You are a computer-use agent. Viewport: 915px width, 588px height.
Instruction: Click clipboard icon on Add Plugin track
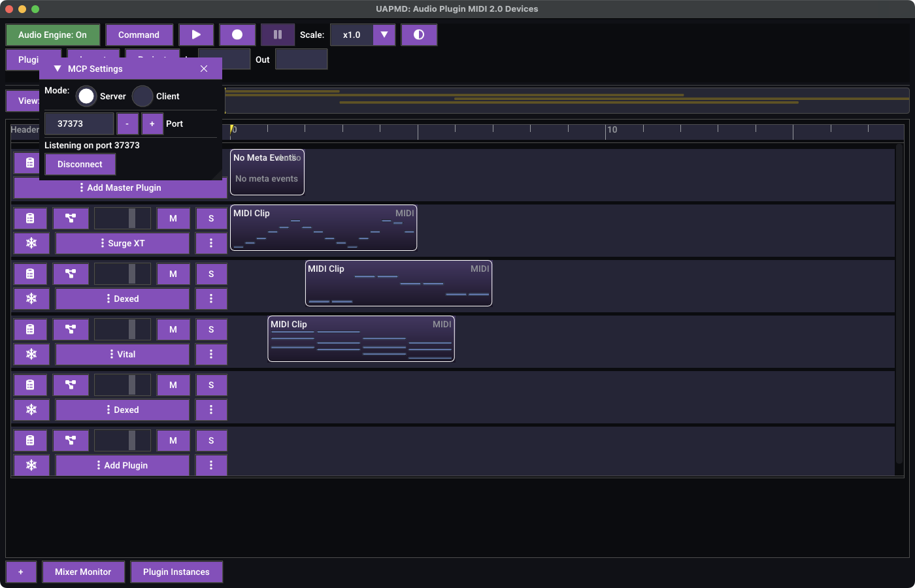pyautogui.click(x=30, y=440)
